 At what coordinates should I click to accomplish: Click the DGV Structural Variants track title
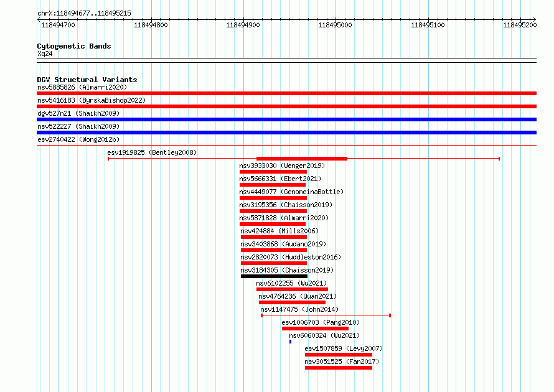[87, 80]
